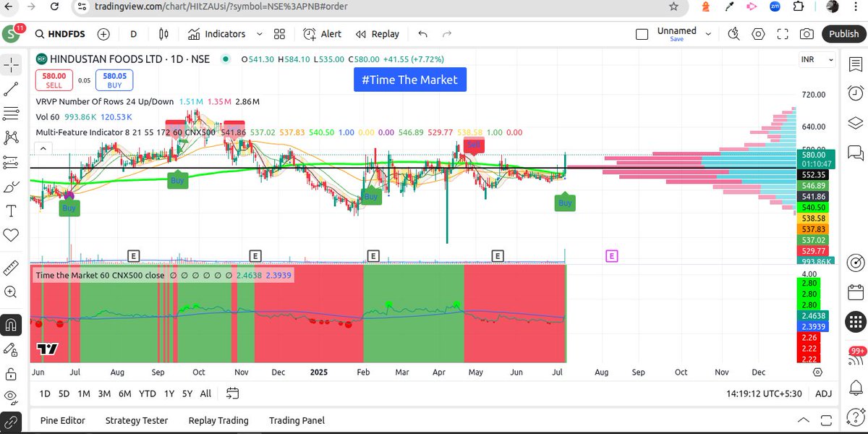Open the heart-shaped icons tool
The height and width of the screenshot is (434, 868).
click(x=11, y=235)
